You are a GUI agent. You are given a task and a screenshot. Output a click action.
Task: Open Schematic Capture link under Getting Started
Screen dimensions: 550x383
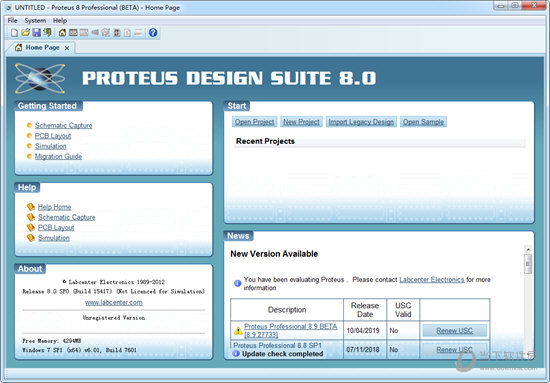[63, 126]
